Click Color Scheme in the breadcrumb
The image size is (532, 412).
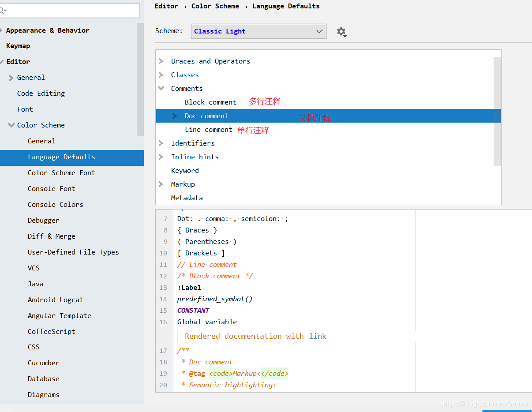215,6
